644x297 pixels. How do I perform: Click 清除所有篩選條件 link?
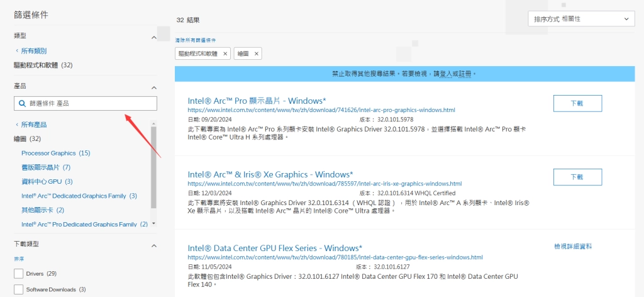[196, 40]
